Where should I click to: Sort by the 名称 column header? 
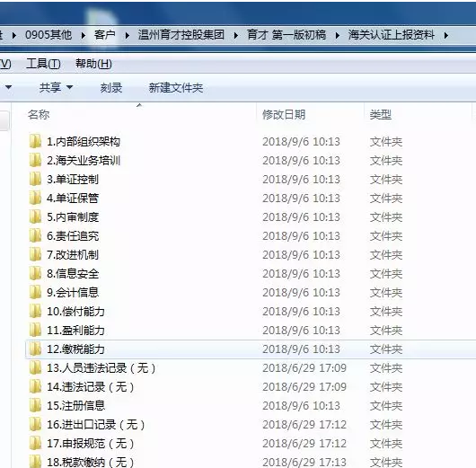[x=139, y=114]
